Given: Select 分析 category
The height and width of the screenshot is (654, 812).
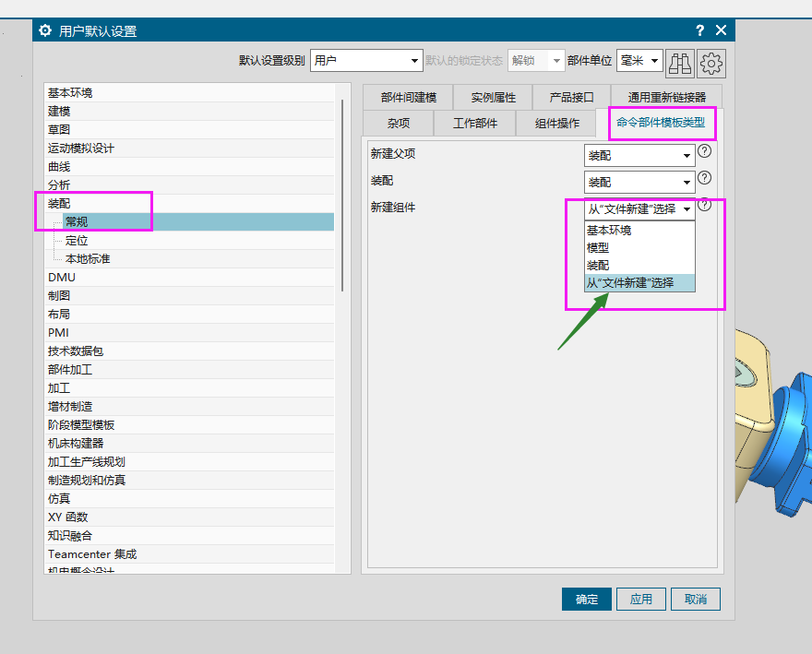Looking at the screenshot, I should (x=189, y=184).
